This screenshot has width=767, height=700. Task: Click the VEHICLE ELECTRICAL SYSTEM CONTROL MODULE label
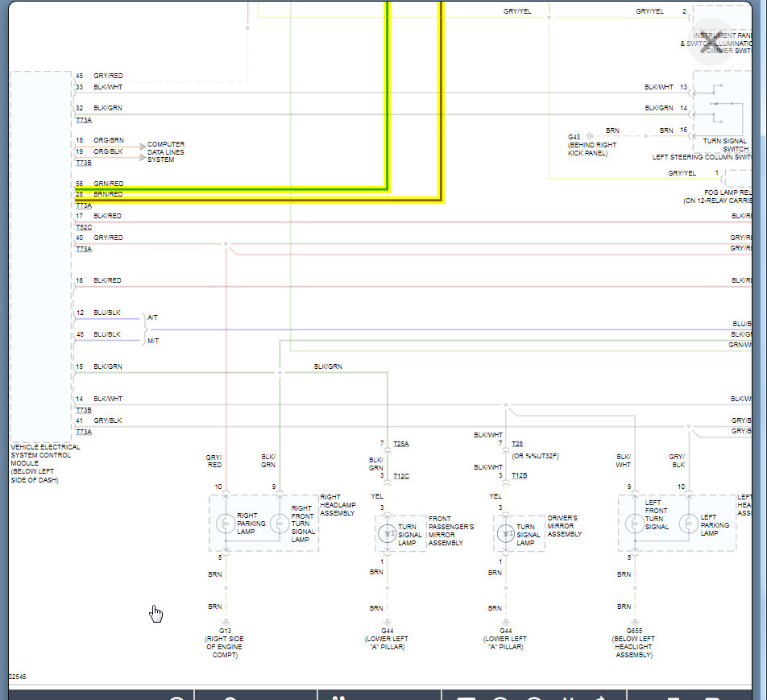45,463
